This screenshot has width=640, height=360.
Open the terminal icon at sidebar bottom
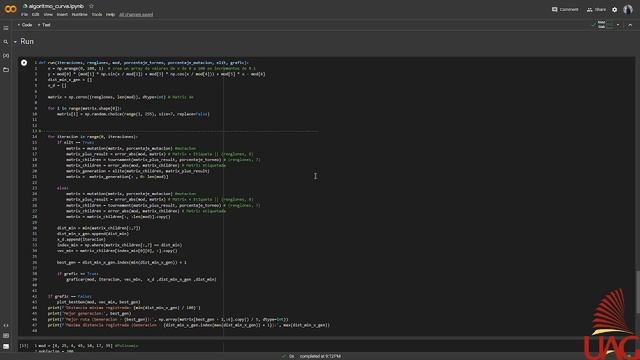pos(6,346)
